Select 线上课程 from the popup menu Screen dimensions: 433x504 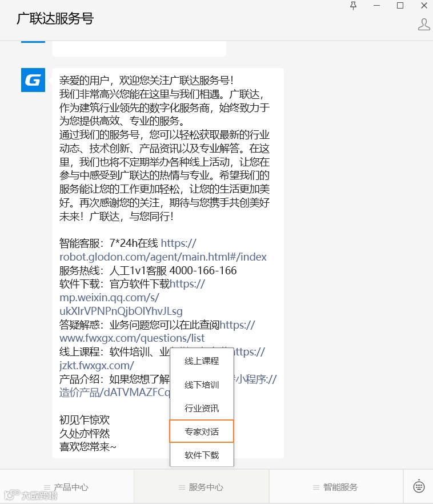(202, 361)
